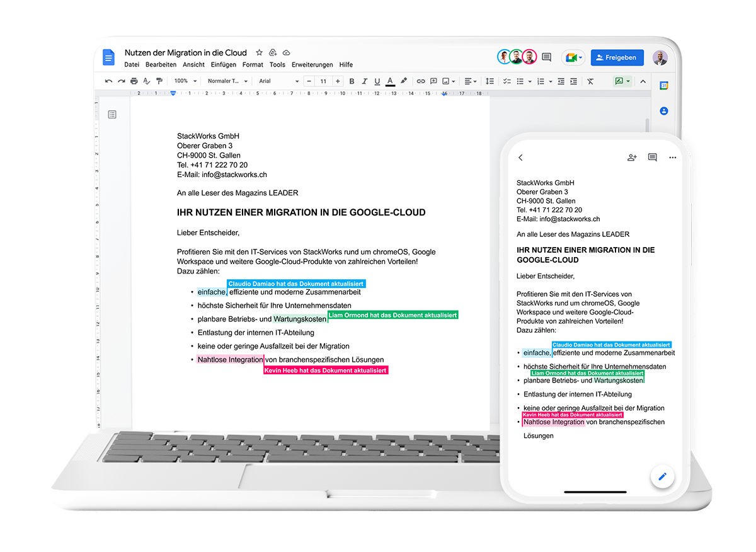
Task: Increase font size with plus button
Action: click(338, 81)
